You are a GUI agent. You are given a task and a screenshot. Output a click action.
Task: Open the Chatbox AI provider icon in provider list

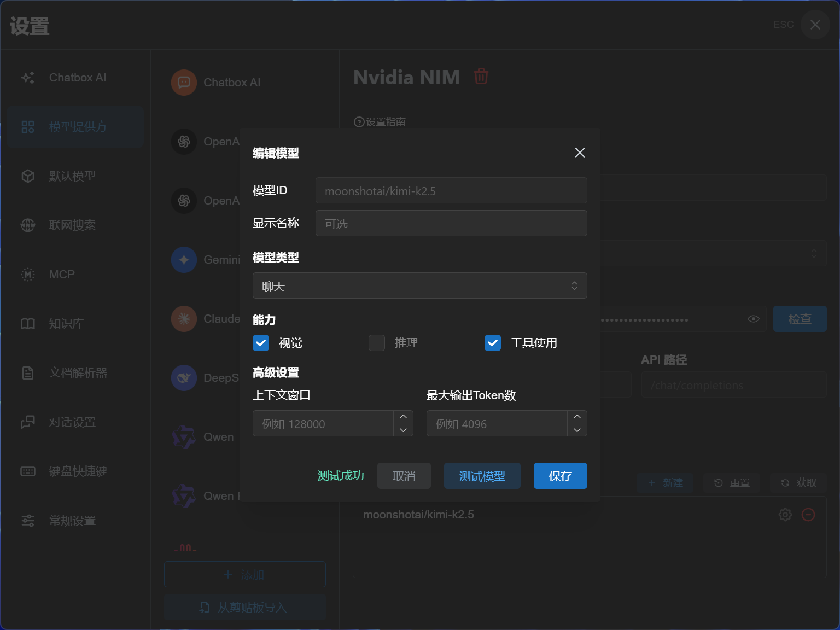click(184, 83)
